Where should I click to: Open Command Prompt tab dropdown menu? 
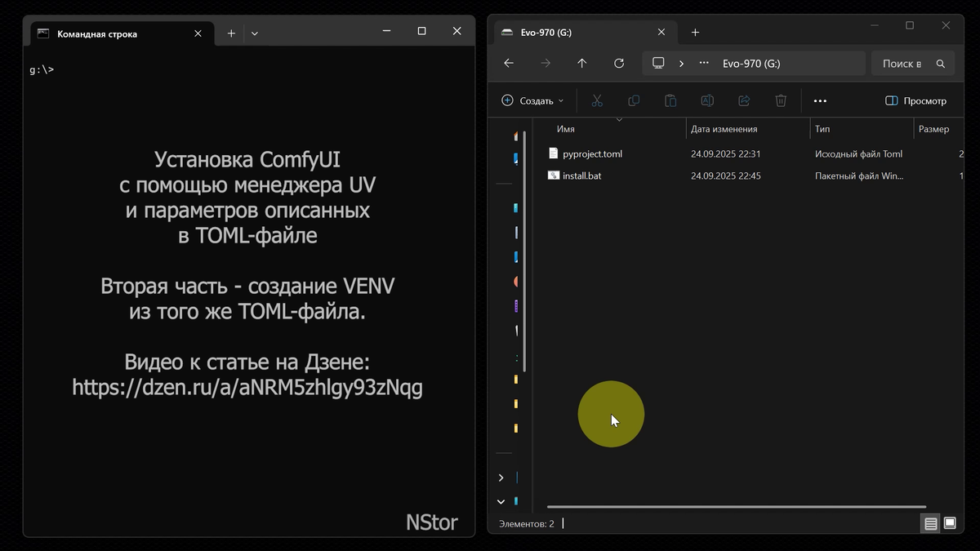coord(255,33)
